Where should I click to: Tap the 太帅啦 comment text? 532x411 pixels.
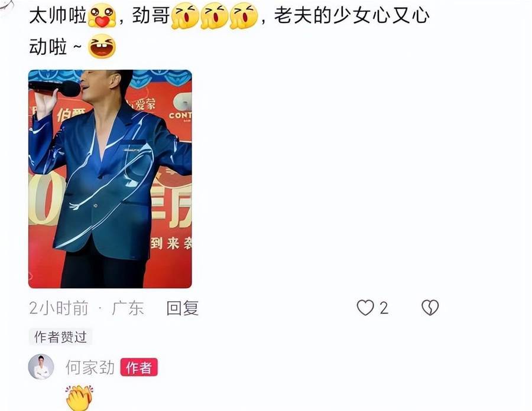tap(58, 15)
